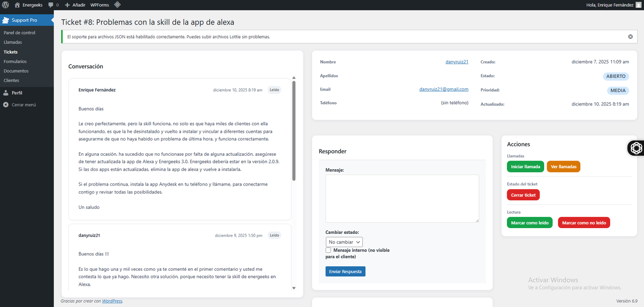Click the diamond icon beside WPForms
644x307 pixels.
(x=117, y=5)
